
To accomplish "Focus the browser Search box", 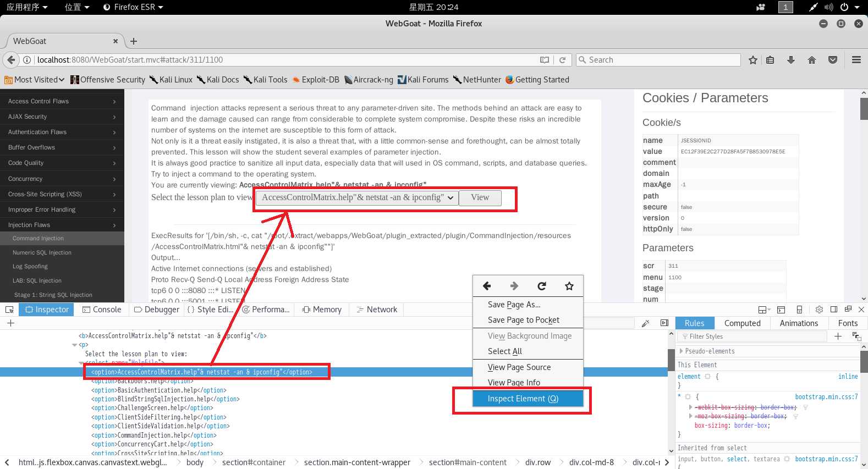I will 658,60.
